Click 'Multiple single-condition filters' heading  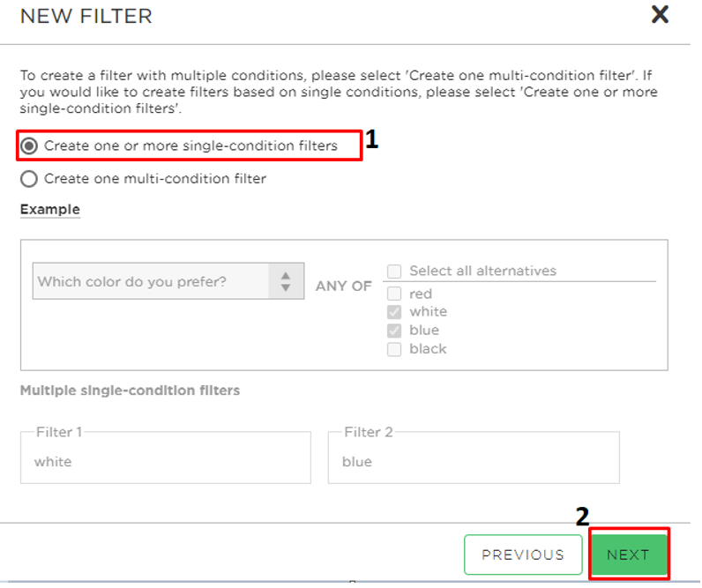[130, 391]
